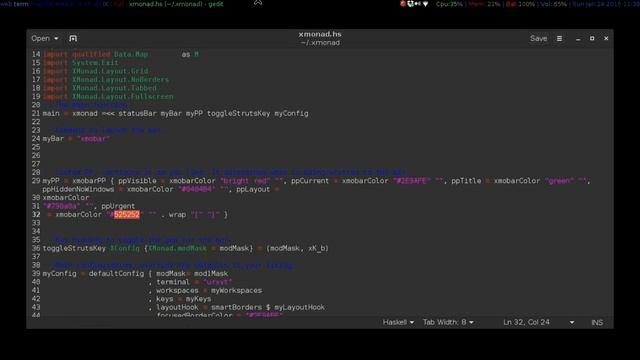Click the "green" string on line 29
640x360 pixels.
click(x=559, y=181)
